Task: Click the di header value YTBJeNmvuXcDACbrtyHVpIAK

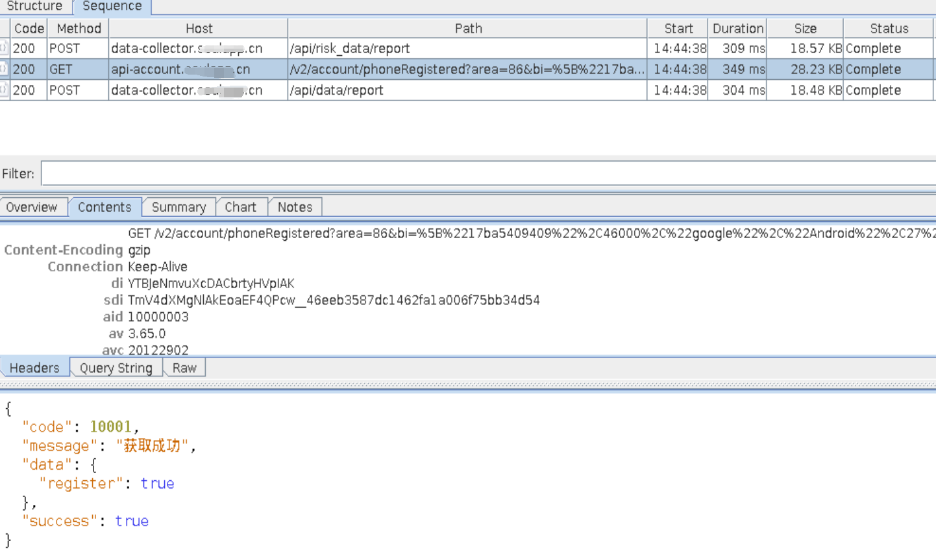Action: coord(211,284)
